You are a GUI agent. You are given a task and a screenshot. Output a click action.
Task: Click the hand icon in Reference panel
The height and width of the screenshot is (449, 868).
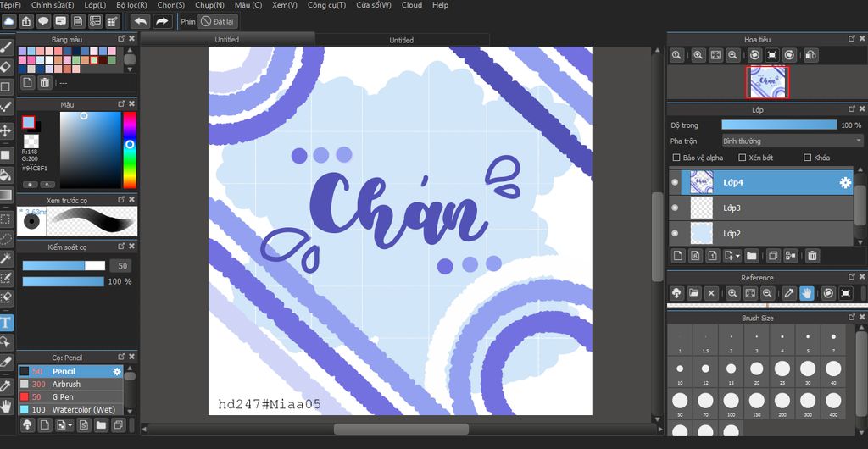(x=806, y=293)
